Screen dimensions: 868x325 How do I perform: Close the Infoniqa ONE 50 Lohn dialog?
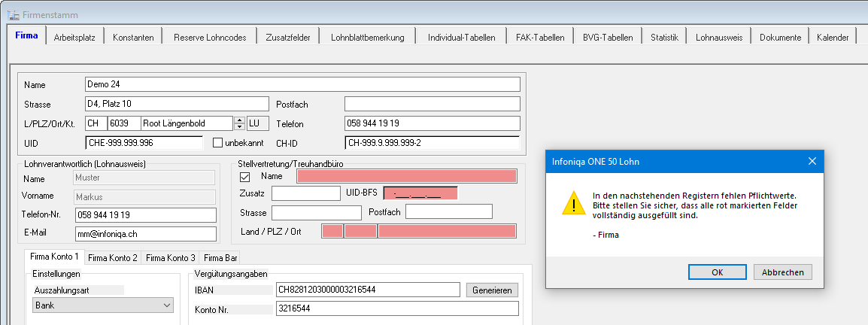(812, 161)
